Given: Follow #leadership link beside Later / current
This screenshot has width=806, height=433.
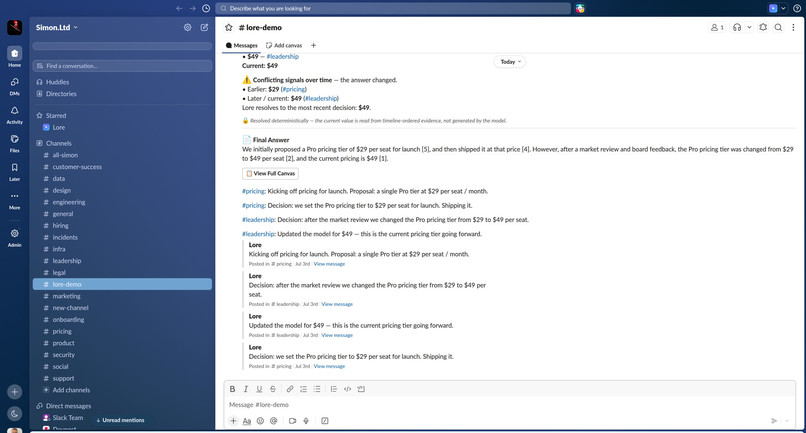Looking at the screenshot, I should pos(321,98).
